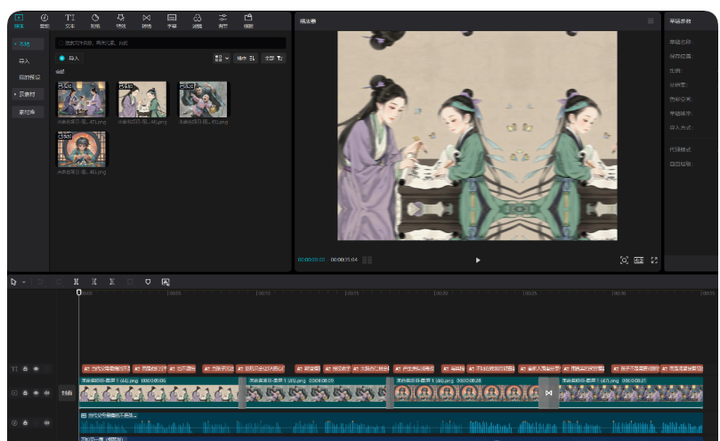
Task: Click the greyed-out Delete icon in the timeline toolbar
Action: pyautogui.click(x=130, y=282)
